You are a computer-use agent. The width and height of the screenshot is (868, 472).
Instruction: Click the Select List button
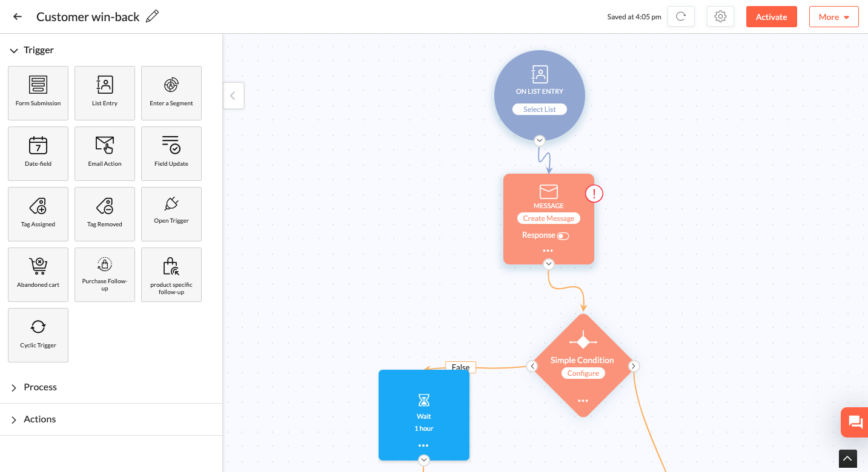pos(540,110)
